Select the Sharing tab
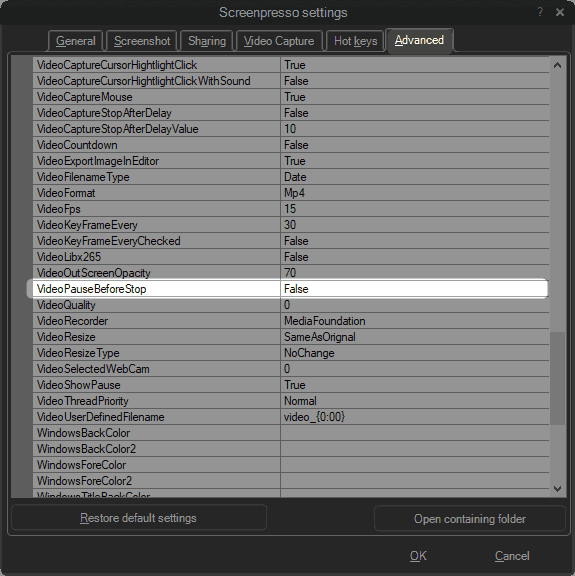This screenshot has width=575, height=576. [x=207, y=41]
